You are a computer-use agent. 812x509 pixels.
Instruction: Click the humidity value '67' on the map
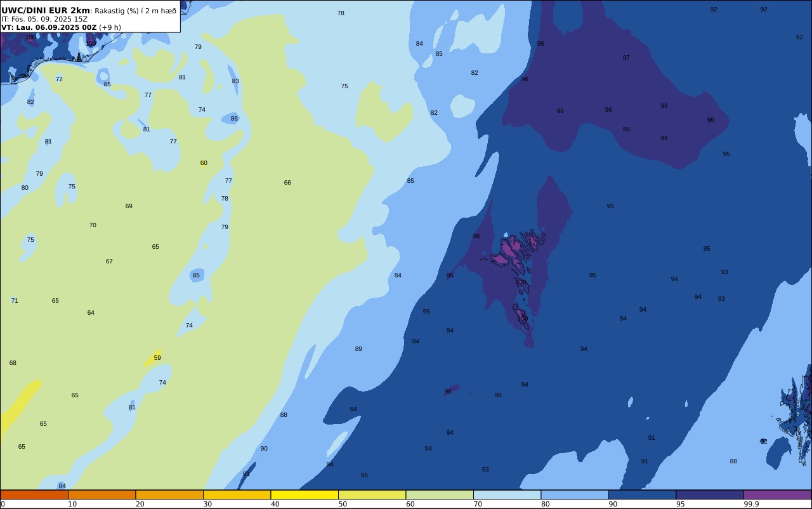(x=109, y=261)
